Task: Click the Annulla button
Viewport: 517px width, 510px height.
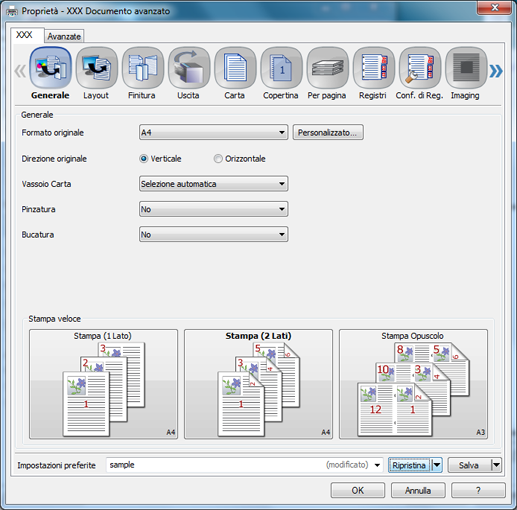Action: [418, 490]
